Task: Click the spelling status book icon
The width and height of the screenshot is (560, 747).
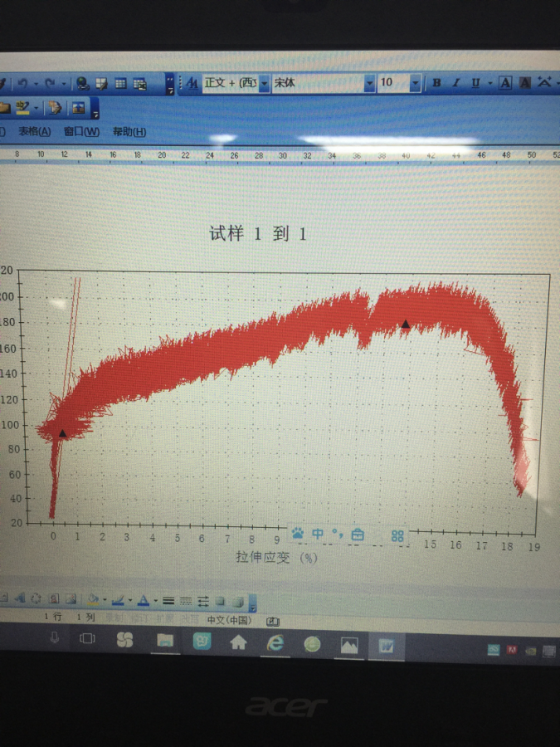Action: (x=273, y=621)
